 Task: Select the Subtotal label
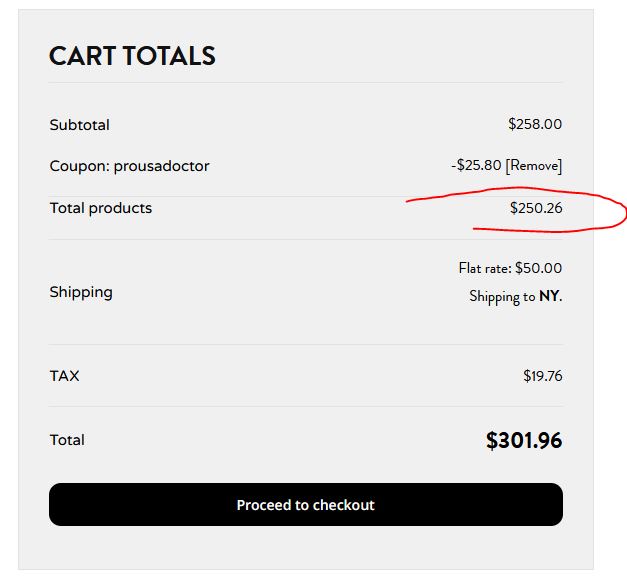pyautogui.click(x=80, y=125)
